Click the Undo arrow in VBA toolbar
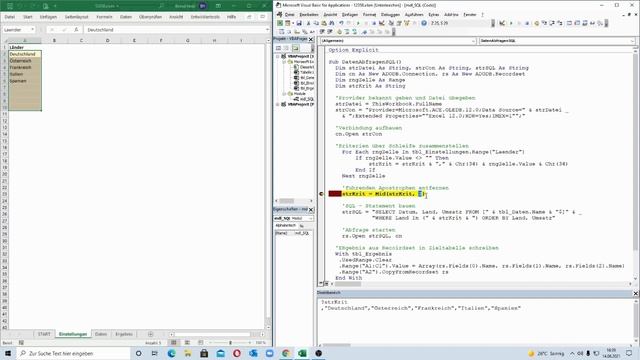 coord(341,23)
